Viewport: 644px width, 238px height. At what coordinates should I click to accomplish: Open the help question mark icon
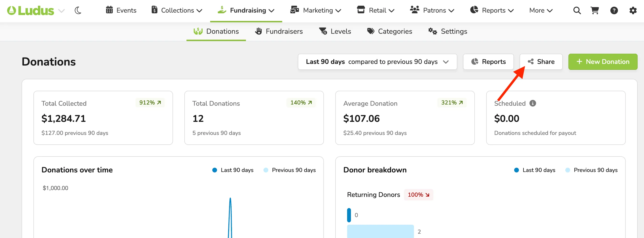614,10
